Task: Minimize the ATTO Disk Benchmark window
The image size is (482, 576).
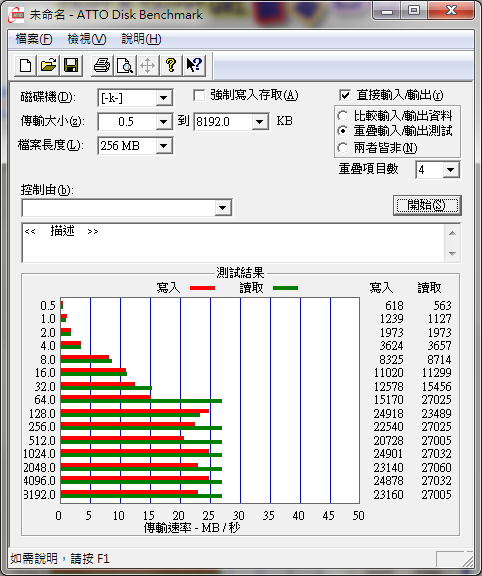Action: coord(387,11)
